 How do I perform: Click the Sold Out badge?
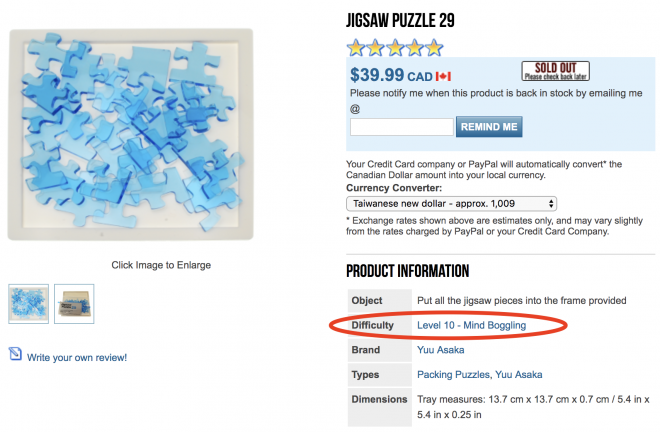(x=555, y=72)
